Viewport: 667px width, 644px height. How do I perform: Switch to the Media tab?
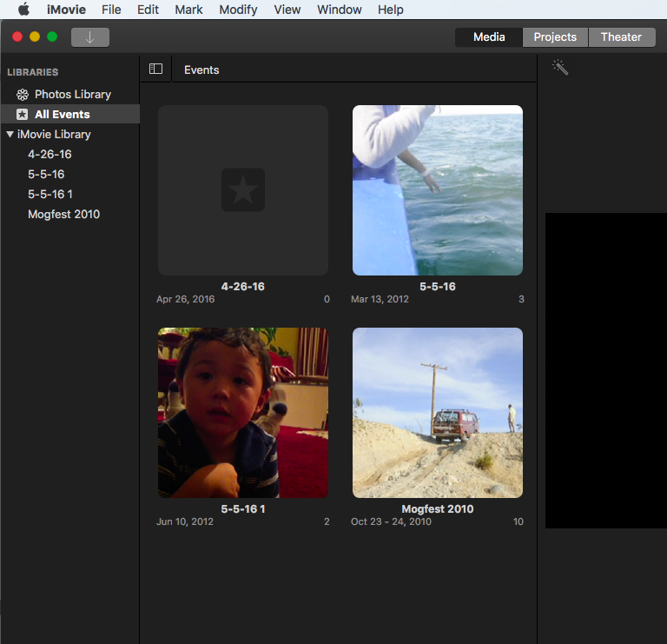[x=489, y=37]
